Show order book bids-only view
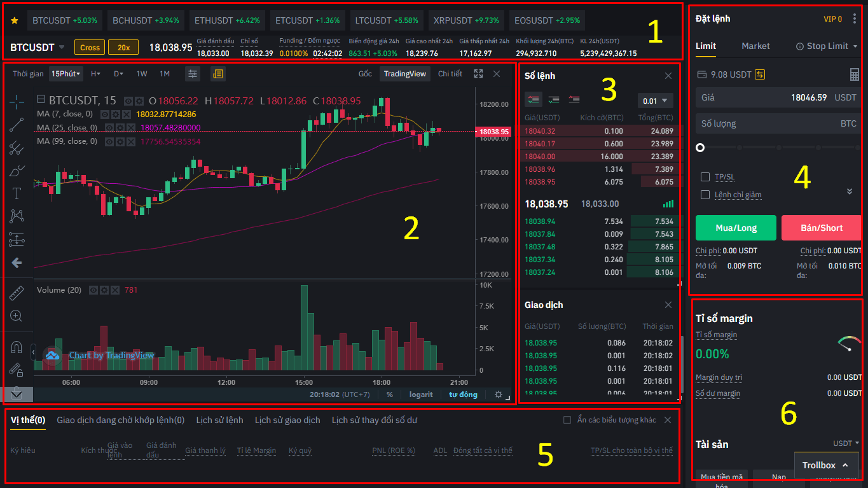The height and width of the screenshot is (488, 868). (554, 100)
